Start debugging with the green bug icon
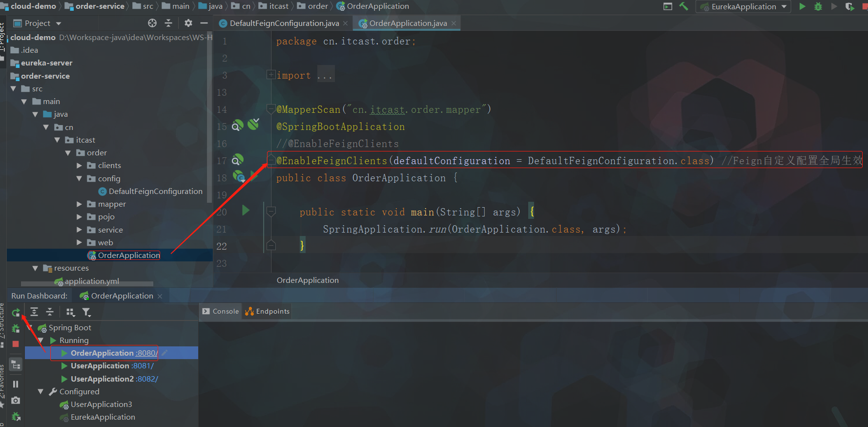The width and height of the screenshot is (868, 427). point(818,6)
